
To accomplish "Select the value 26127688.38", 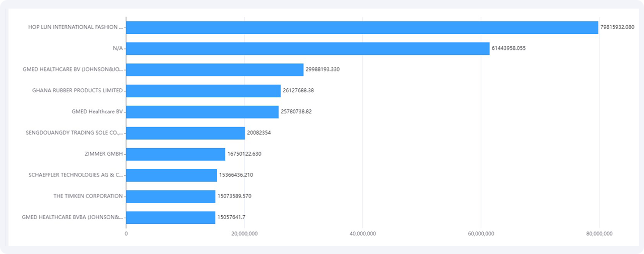I will (x=298, y=91).
